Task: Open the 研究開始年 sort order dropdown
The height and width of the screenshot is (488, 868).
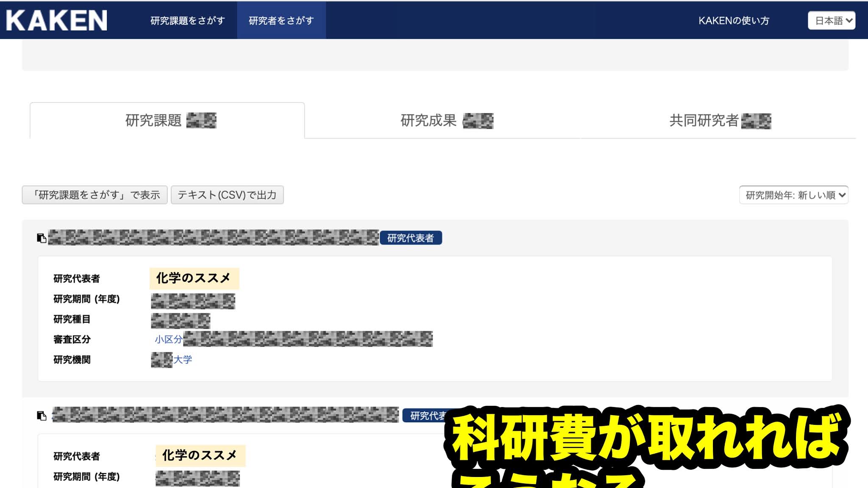Action: [x=793, y=195]
